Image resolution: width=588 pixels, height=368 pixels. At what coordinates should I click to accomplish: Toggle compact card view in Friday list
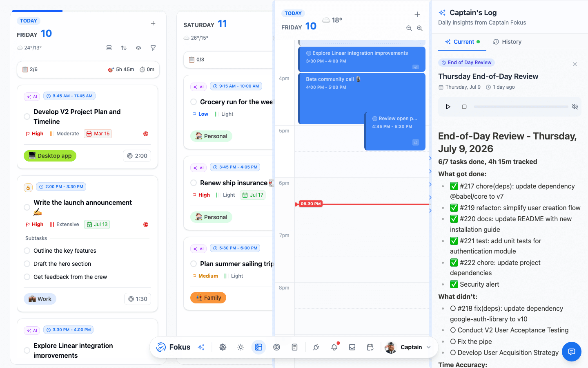point(109,48)
